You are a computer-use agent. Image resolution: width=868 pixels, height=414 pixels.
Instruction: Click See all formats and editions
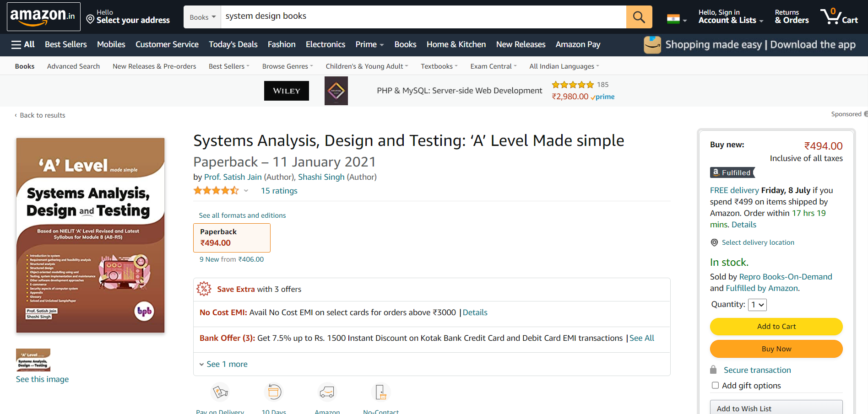pos(242,215)
